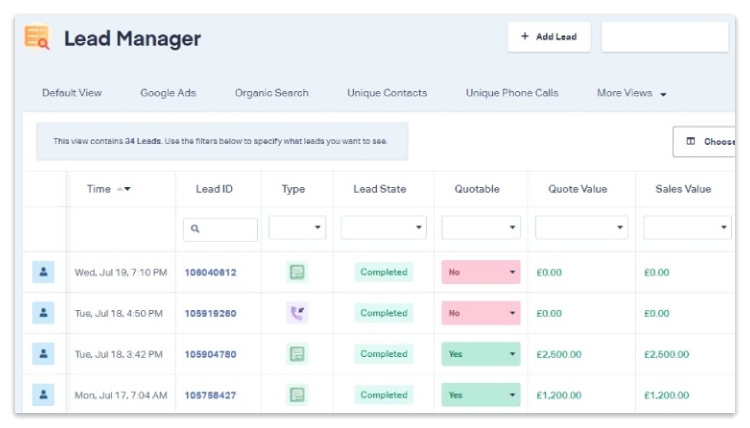Click the Lead Manager logo icon
Image resolution: width=750 pixels, height=428 pixels.
click(x=37, y=38)
